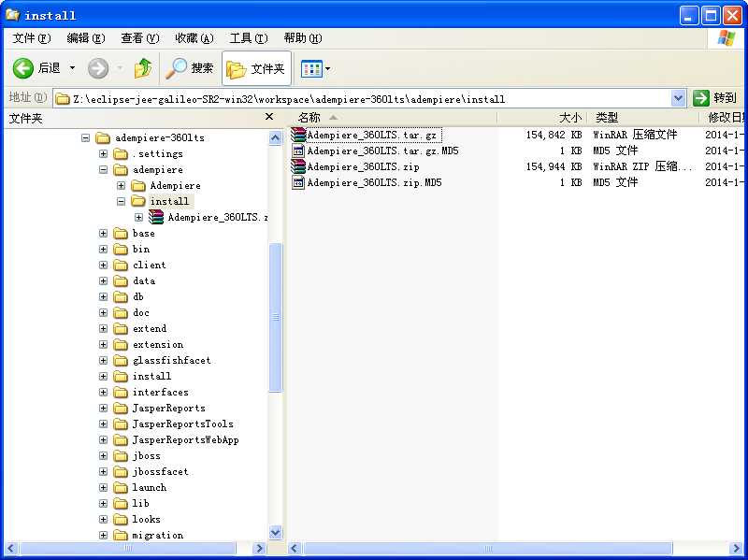The width and height of the screenshot is (748, 560).
Task: Sort by the 类型 column header
Action: pyautogui.click(x=643, y=118)
